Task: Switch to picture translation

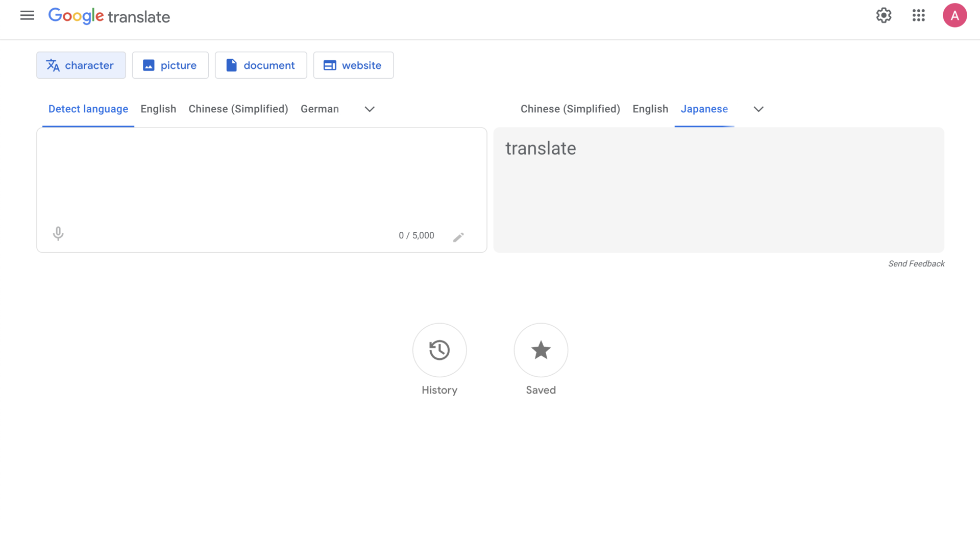Action: coord(170,65)
